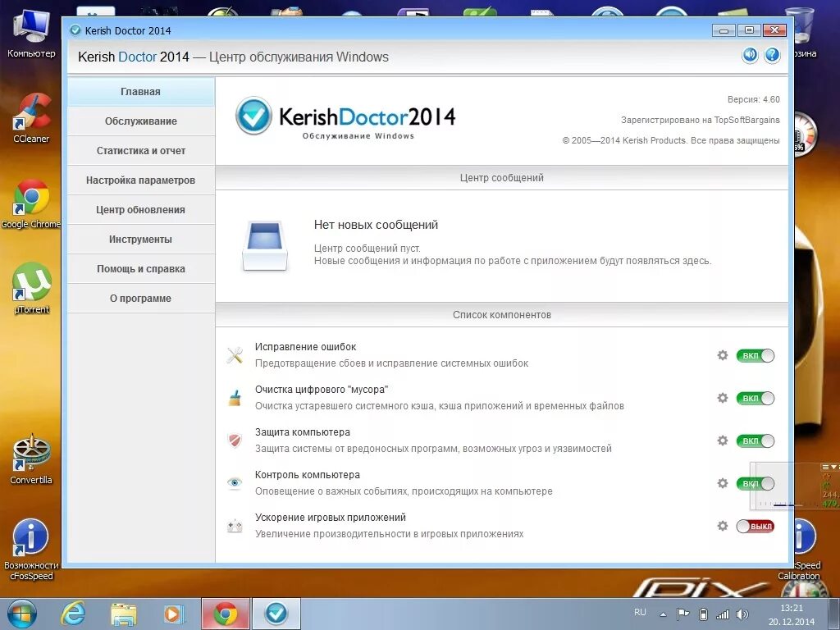The image size is (840, 630).
Task: Click the Нет новых сообщений text
Action: (376, 225)
